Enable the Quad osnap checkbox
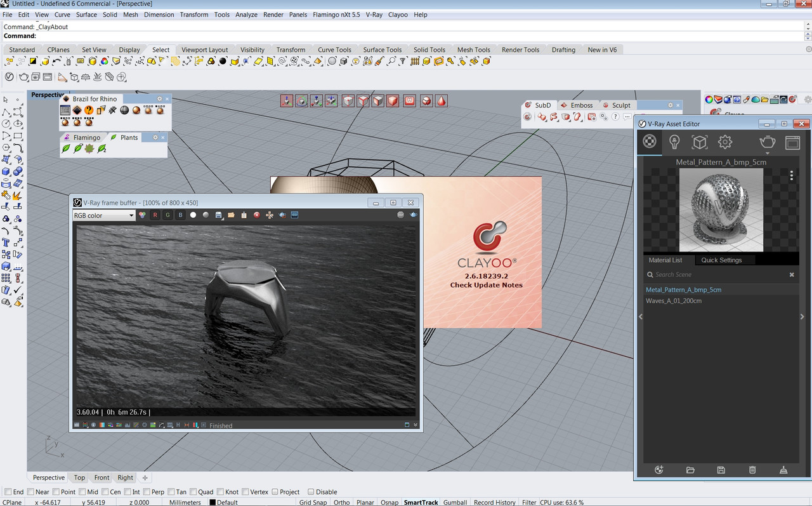 click(x=193, y=492)
